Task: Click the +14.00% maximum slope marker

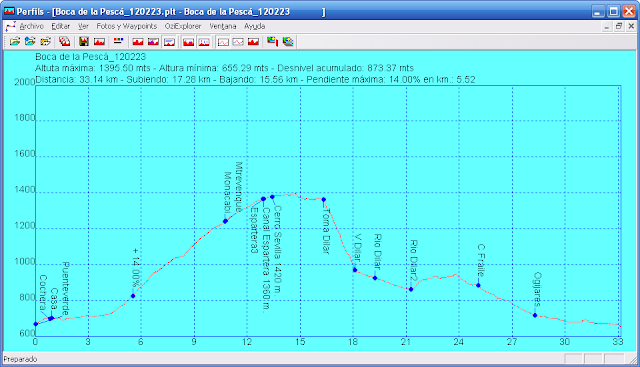Action: tap(133, 296)
